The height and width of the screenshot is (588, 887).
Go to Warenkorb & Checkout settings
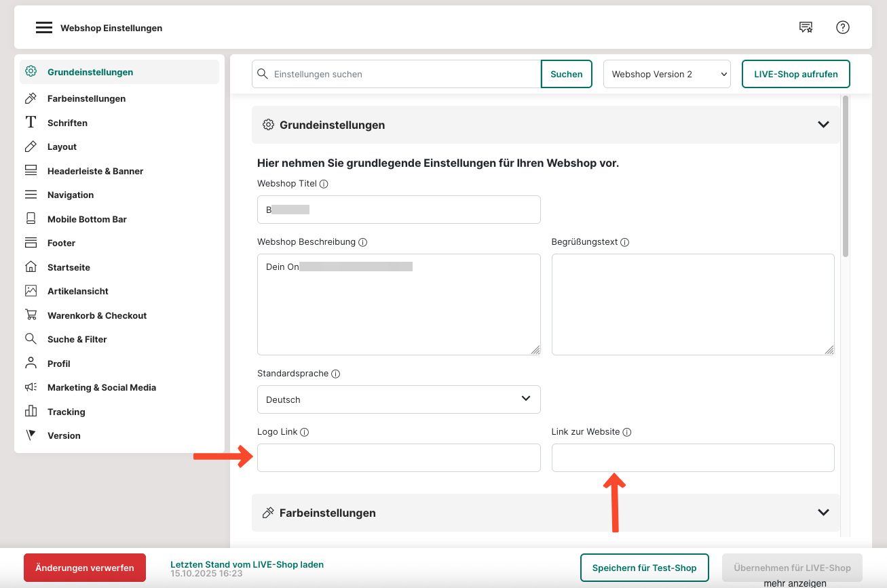[96, 315]
